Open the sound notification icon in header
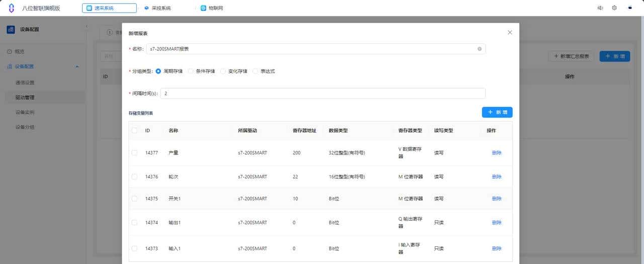The image size is (644, 264). coord(600,8)
